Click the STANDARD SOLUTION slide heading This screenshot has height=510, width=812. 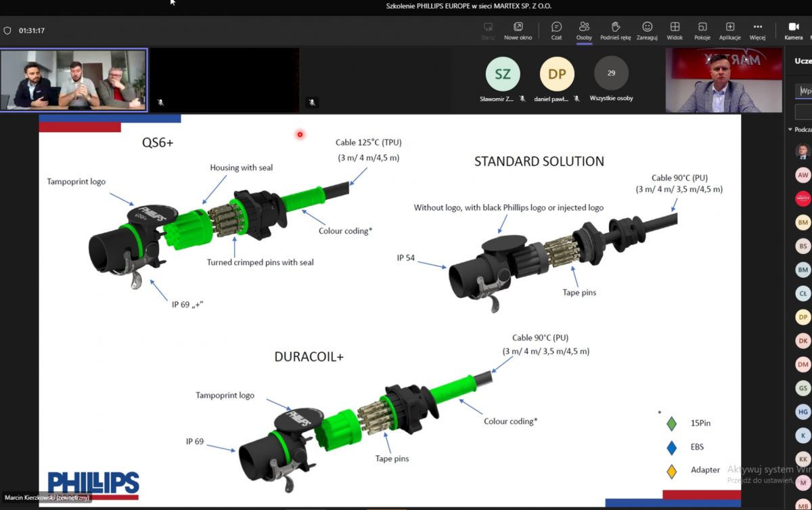click(539, 161)
